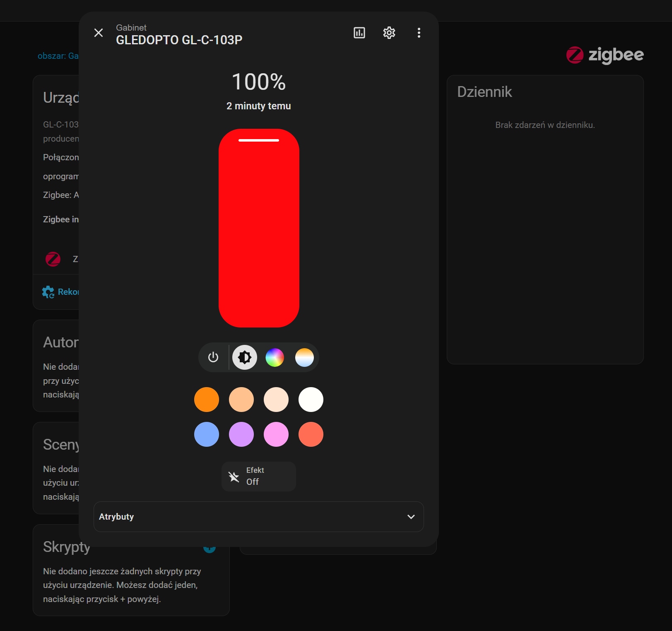Viewport: 672px width, 631px height.
Task: Open the history chart icon in dialog header
Action: 359,33
